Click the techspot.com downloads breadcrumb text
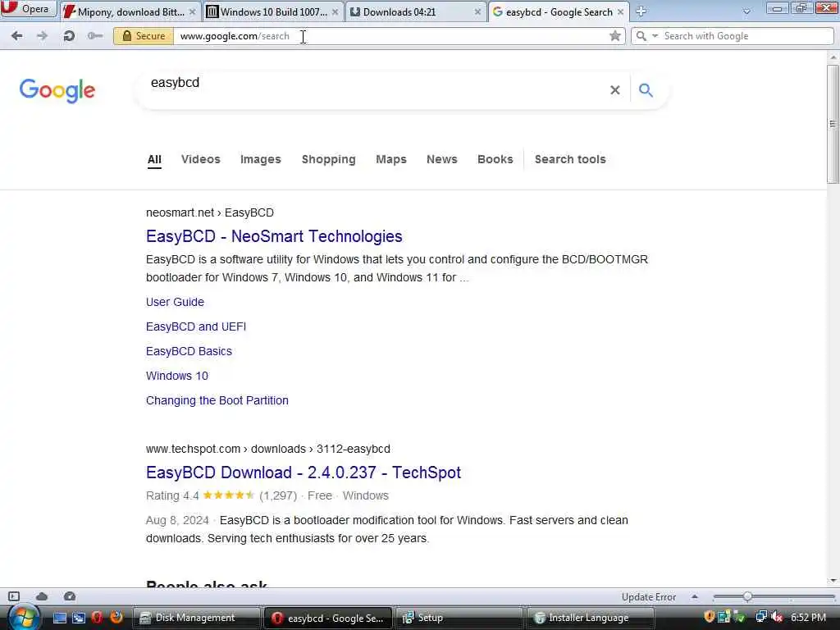The image size is (840, 630). tap(268, 449)
